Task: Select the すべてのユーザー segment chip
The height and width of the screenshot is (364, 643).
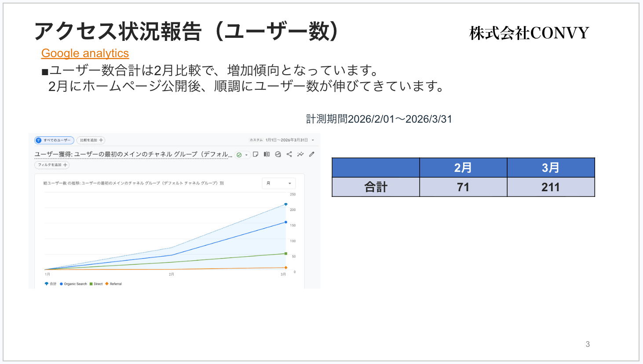Action: (x=54, y=140)
